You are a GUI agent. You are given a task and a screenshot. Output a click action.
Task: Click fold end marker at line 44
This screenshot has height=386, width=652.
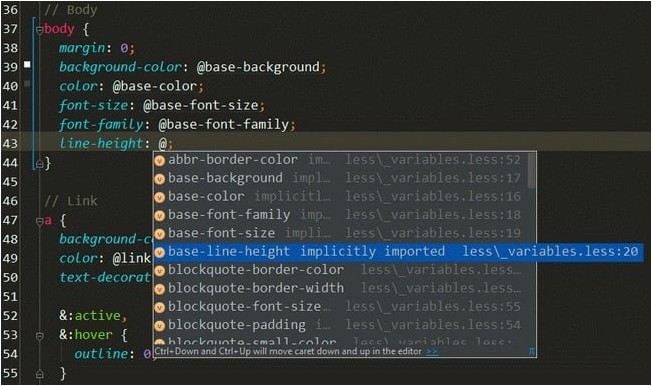39,164
